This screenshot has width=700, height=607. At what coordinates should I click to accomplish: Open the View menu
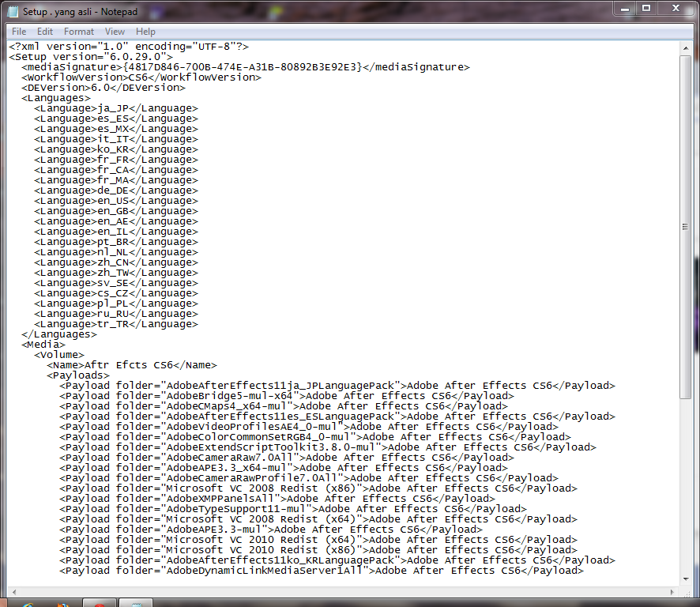115,32
